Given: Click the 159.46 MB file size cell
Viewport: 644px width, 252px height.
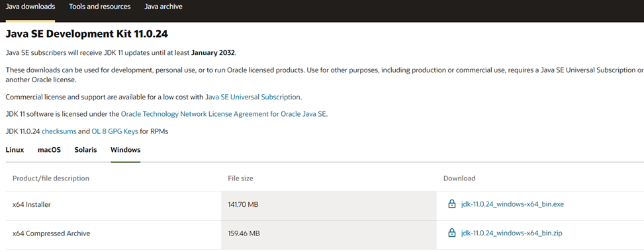Looking at the screenshot, I should pyautogui.click(x=244, y=233).
